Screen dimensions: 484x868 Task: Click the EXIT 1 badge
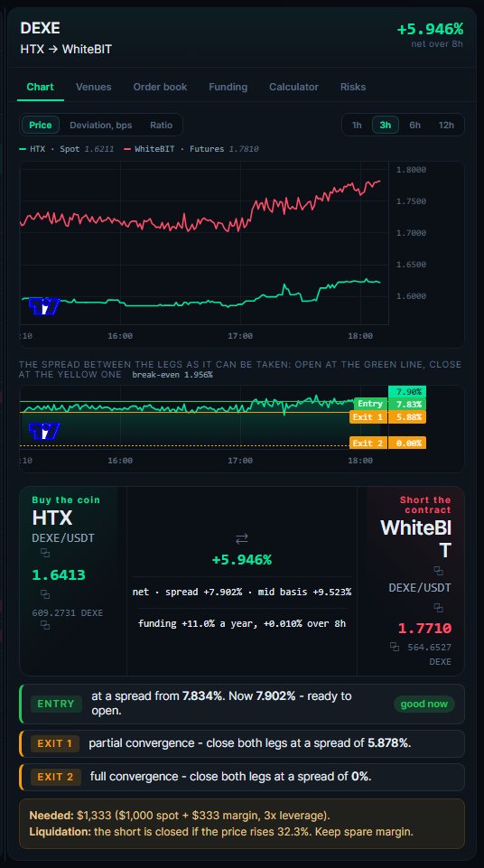pos(55,743)
